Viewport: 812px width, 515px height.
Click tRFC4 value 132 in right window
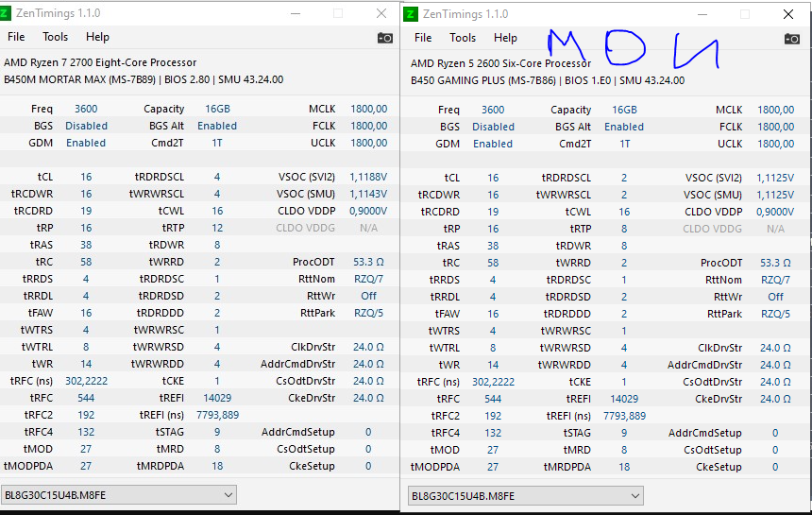pyautogui.click(x=493, y=433)
